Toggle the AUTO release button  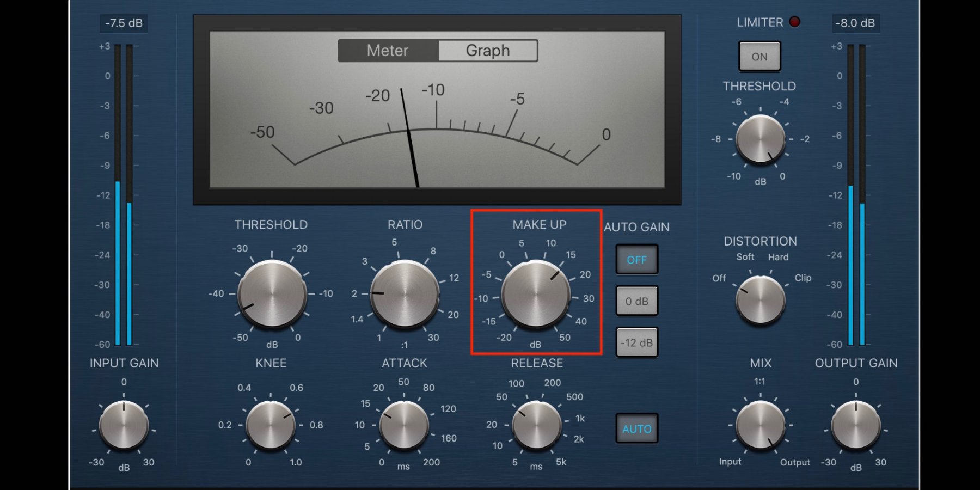[x=636, y=429]
